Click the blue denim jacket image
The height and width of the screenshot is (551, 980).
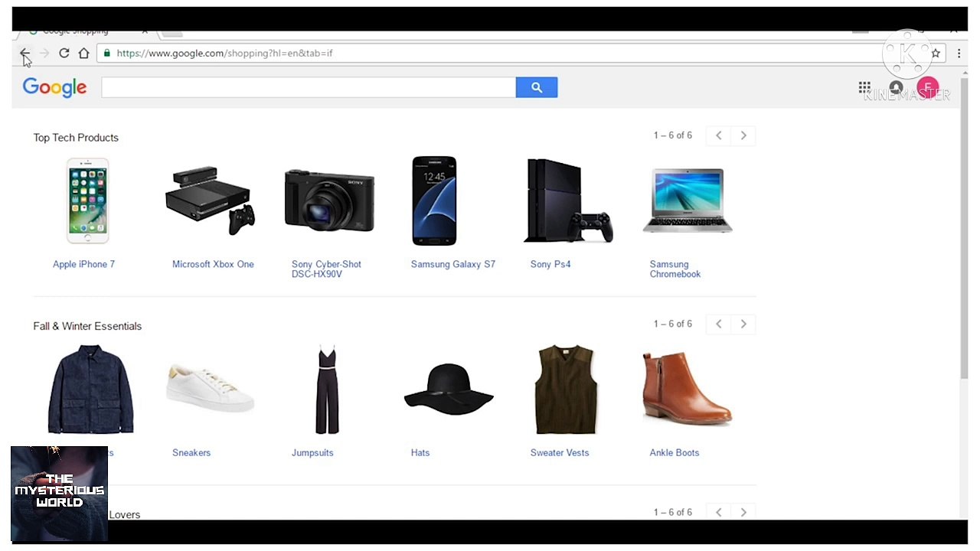pos(90,390)
